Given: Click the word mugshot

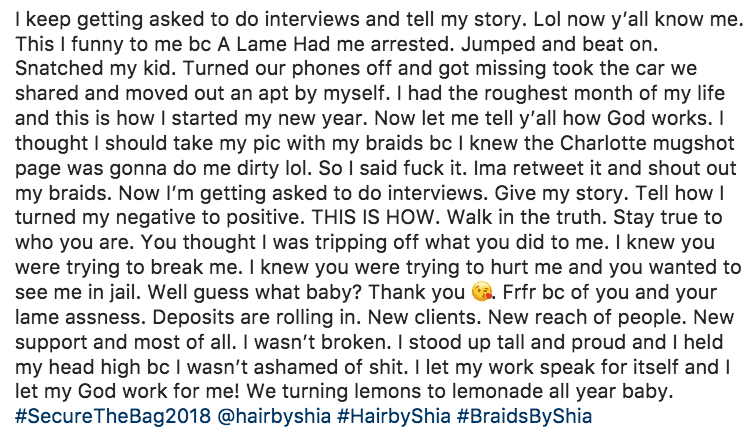Looking at the screenshot, I should 700,145.
